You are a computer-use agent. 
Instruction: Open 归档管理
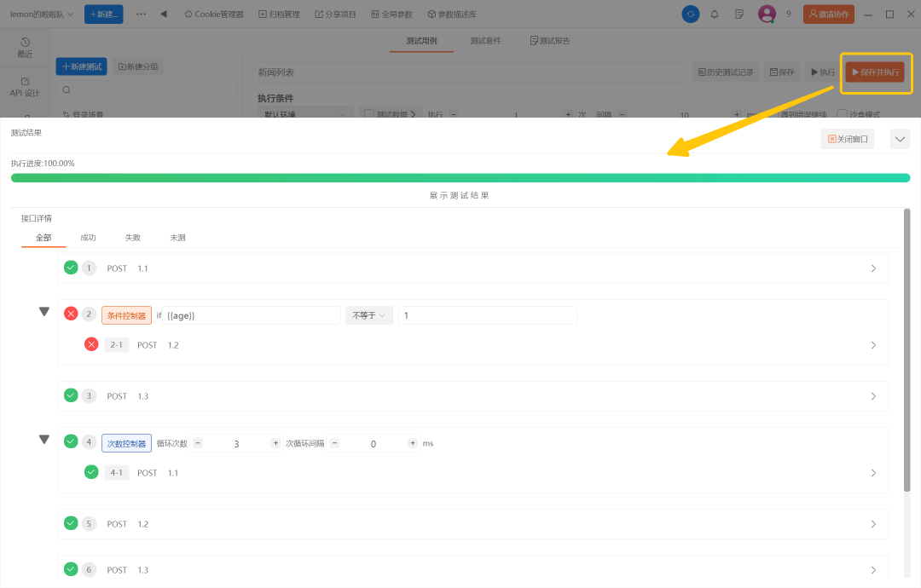tap(279, 14)
